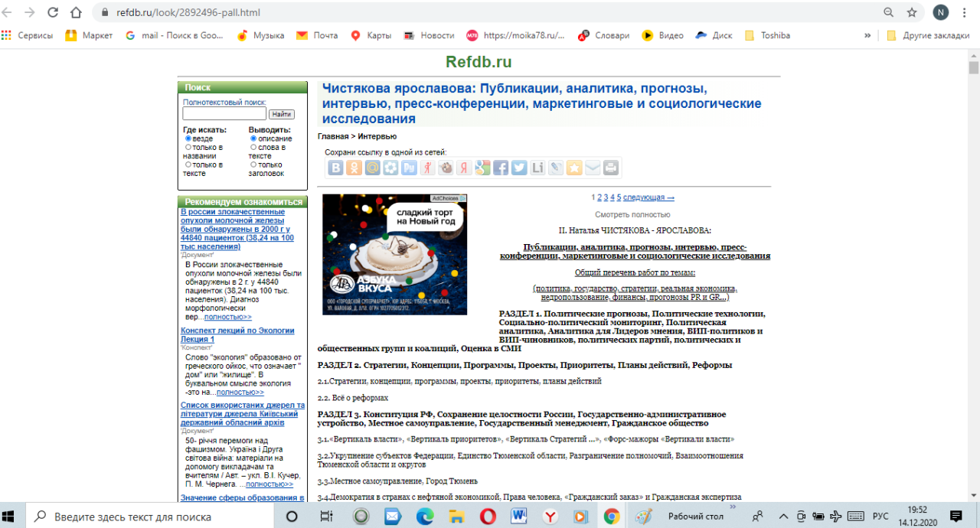Click 'Главная' breadcrumb link

point(334,136)
